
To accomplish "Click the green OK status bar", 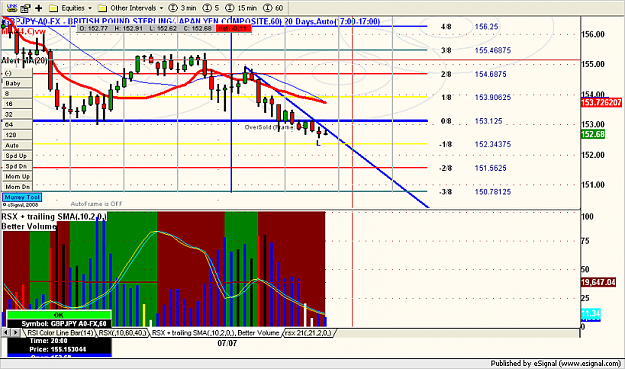I will pos(59,315).
